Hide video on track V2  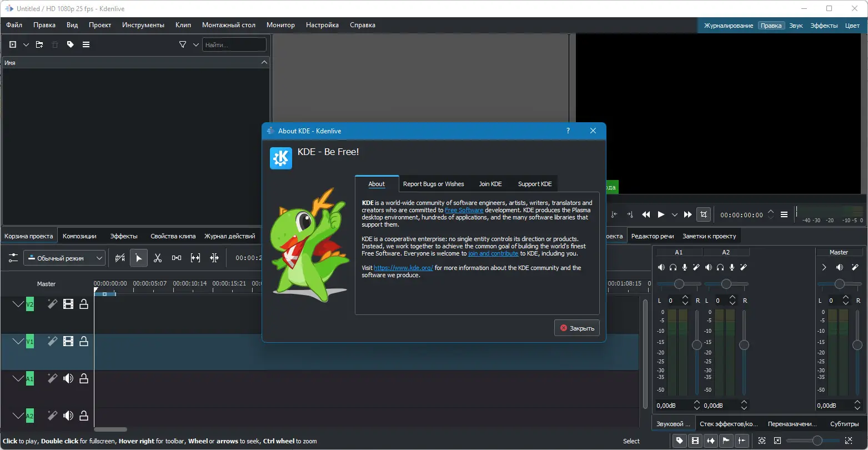pyautogui.click(x=68, y=304)
